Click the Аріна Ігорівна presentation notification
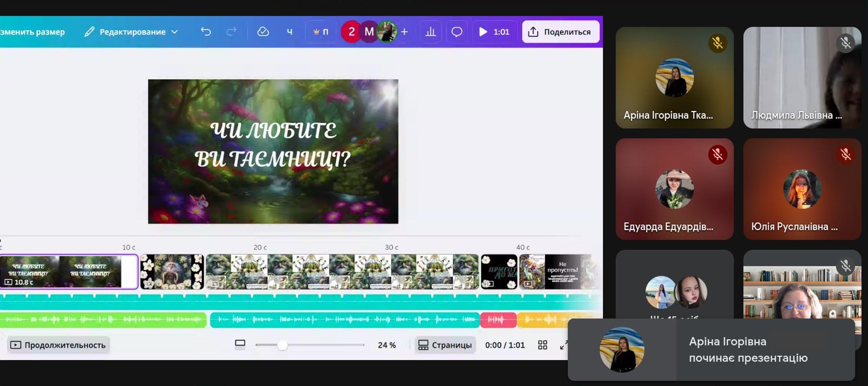 coord(711,350)
